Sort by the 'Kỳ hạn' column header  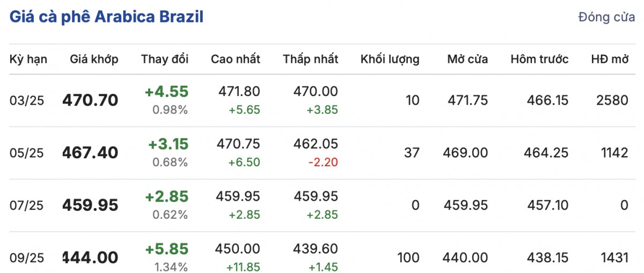click(x=28, y=59)
